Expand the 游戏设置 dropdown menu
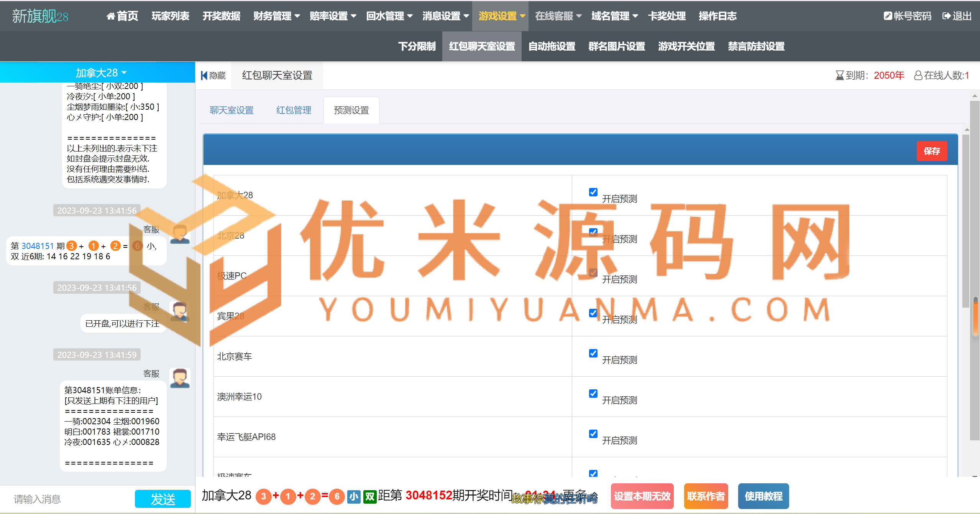Image resolution: width=980 pixels, height=514 pixels. click(501, 16)
